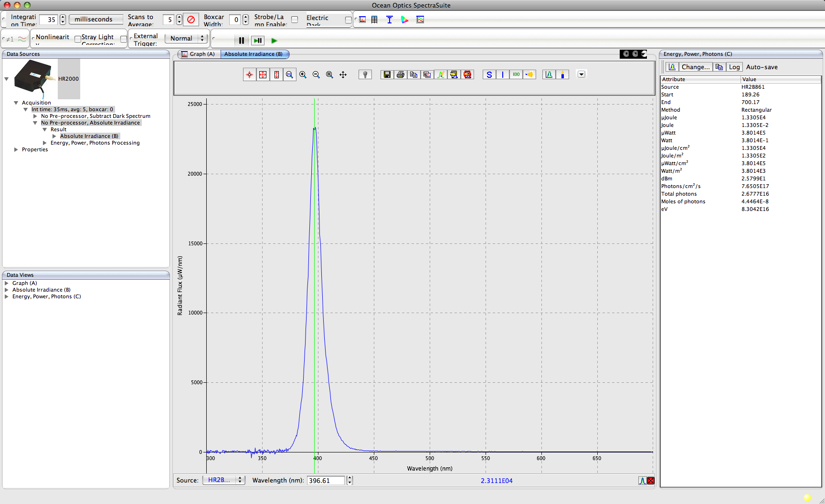
Task: Expand Absolute Irradiance (B) in Data Views
Action: [x=7, y=290]
